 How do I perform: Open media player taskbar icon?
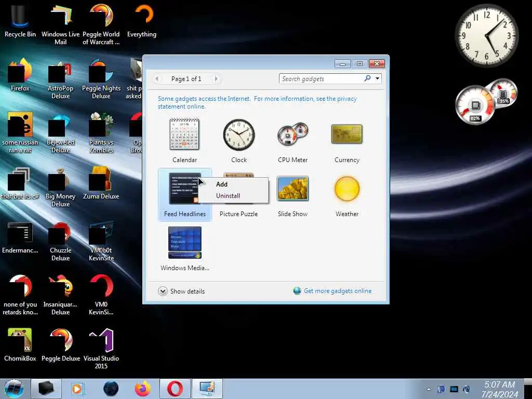78,389
